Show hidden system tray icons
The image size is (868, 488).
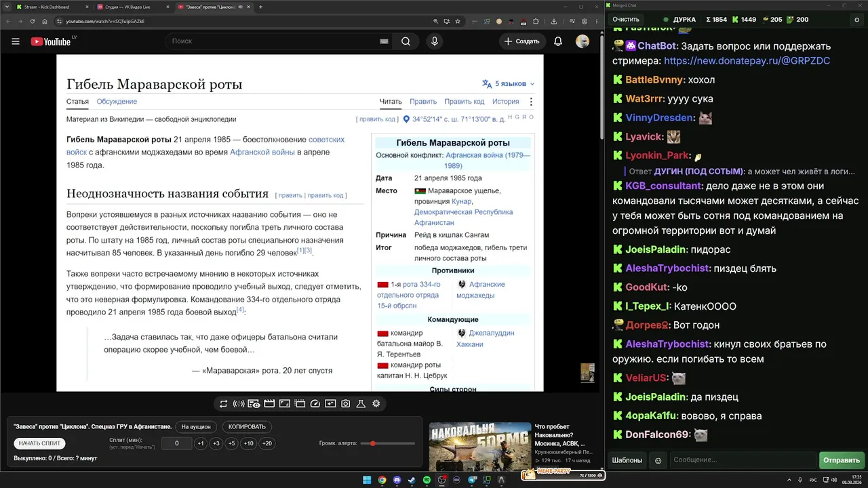791,480
